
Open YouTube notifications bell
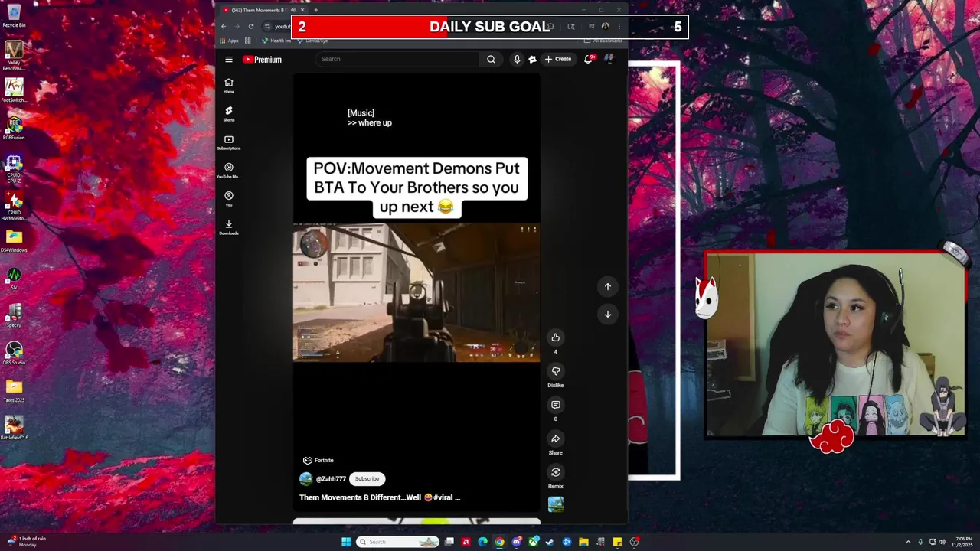[x=588, y=59]
